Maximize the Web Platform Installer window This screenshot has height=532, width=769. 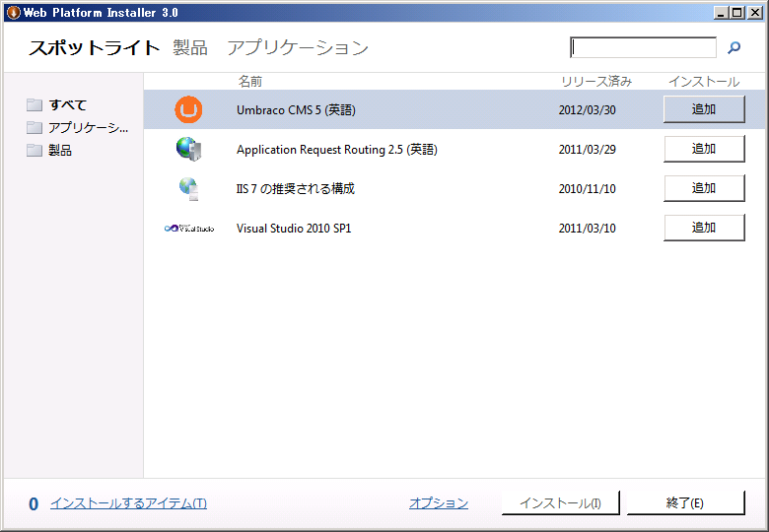(x=736, y=13)
